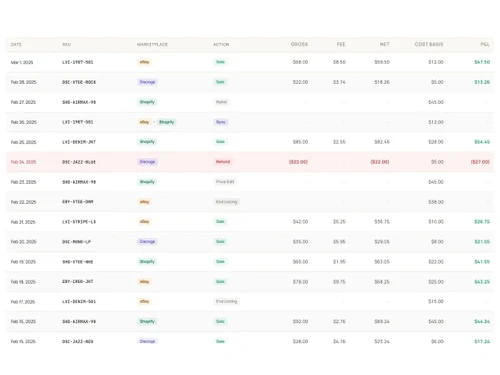Viewport: 500px width, 375px height.
Task: Select the Feb 23, 2025 date cell
Action: click(x=23, y=182)
